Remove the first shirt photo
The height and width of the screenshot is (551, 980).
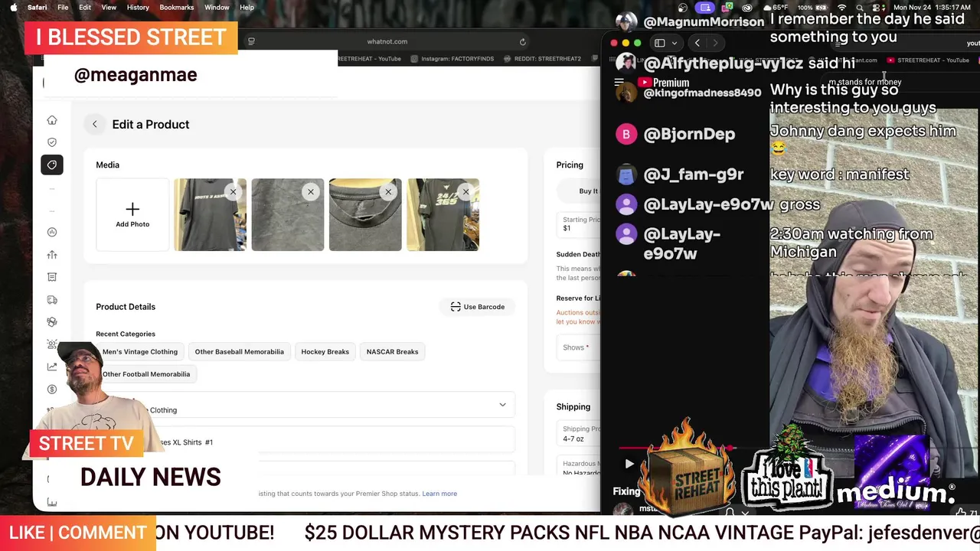click(x=233, y=192)
